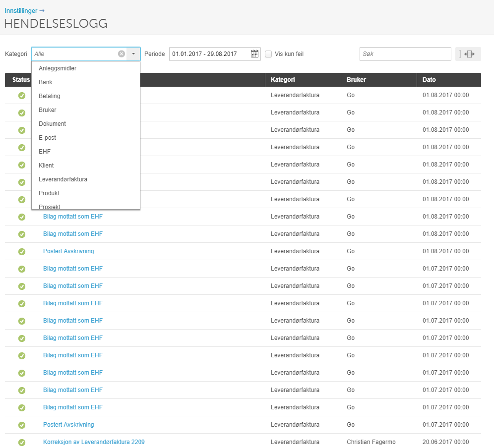This screenshot has width=494, height=448.
Task: Click the column width adjust icon button
Action: click(x=468, y=54)
